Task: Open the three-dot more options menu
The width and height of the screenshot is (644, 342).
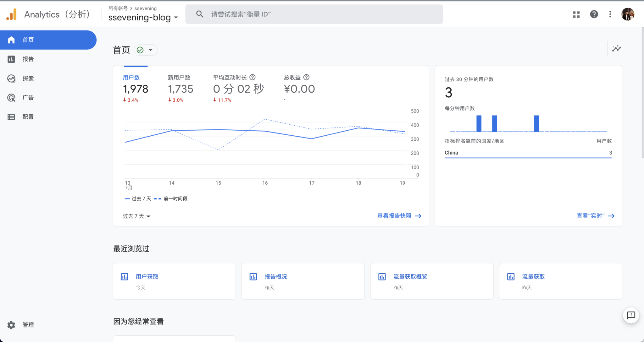Action: pos(610,14)
